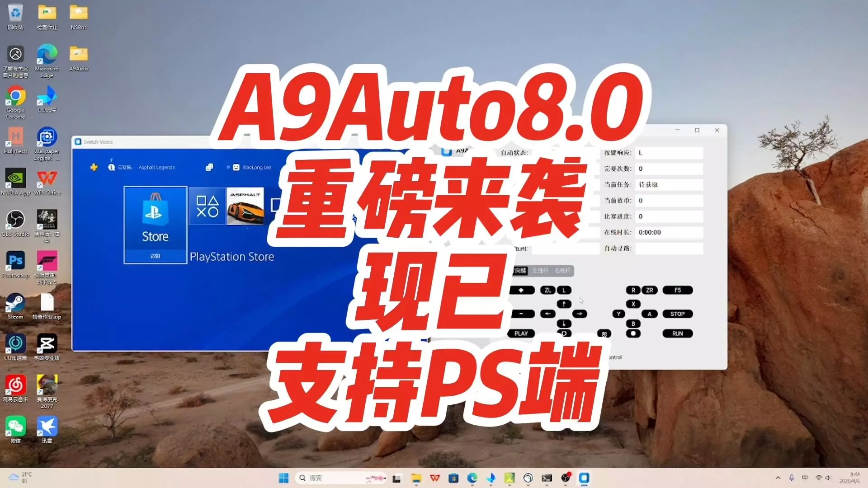Launch NetEase Cloud Music desktop shortcut

click(x=15, y=389)
